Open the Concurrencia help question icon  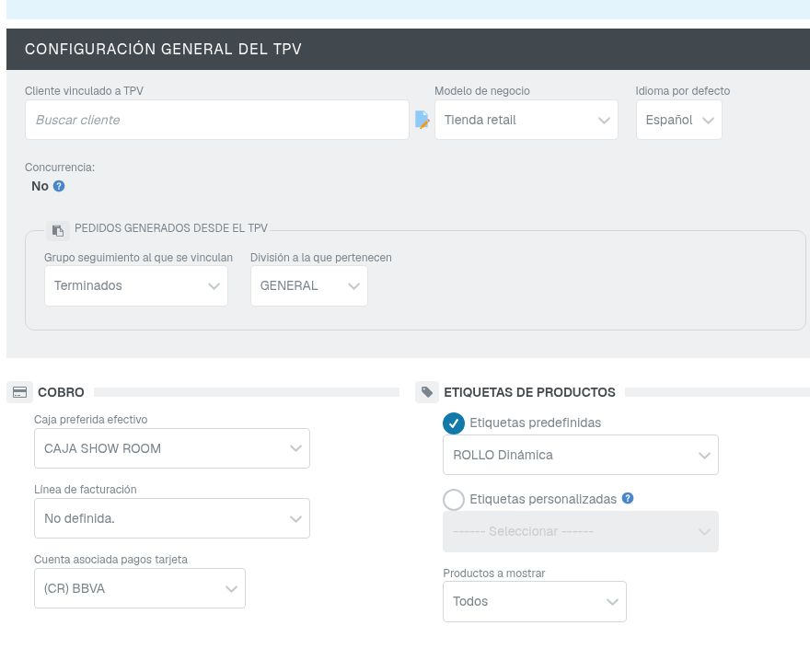tap(59, 186)
